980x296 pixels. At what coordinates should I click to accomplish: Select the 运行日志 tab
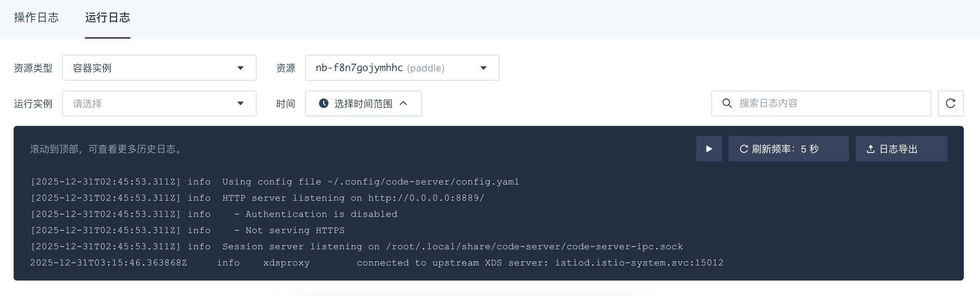[x=107, y=18]
